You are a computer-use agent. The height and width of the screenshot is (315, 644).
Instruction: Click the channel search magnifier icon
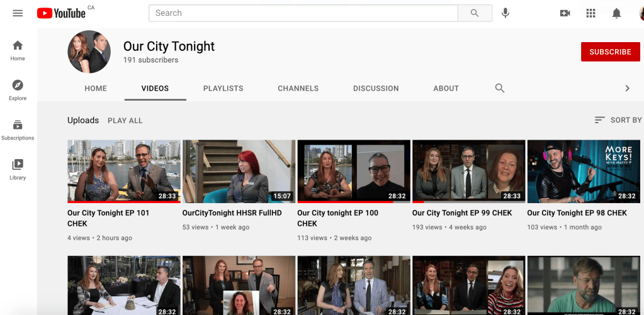pyautogui.click(x=499, y=88)
